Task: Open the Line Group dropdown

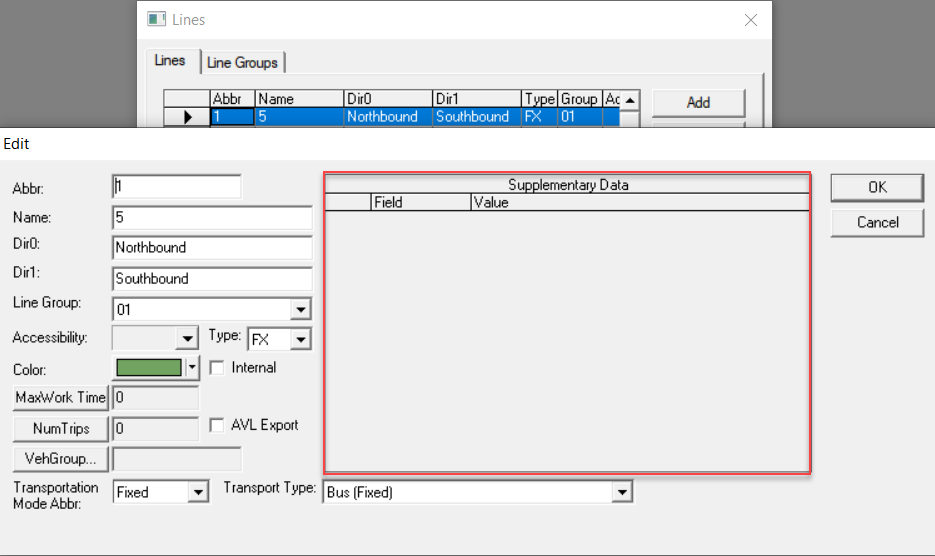Action: point(301,310)
